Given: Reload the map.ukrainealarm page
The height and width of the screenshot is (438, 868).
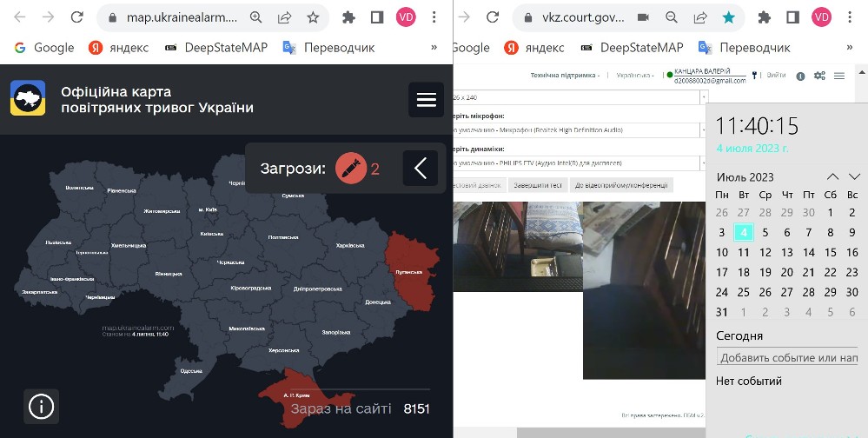Looking at the screenshot, I should coord(77,17).
